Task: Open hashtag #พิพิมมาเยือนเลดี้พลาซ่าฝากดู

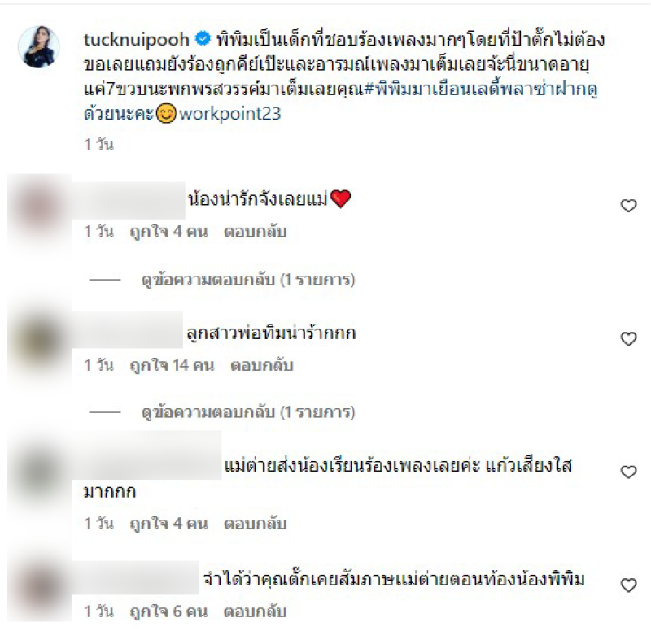Action: (480, 89)
